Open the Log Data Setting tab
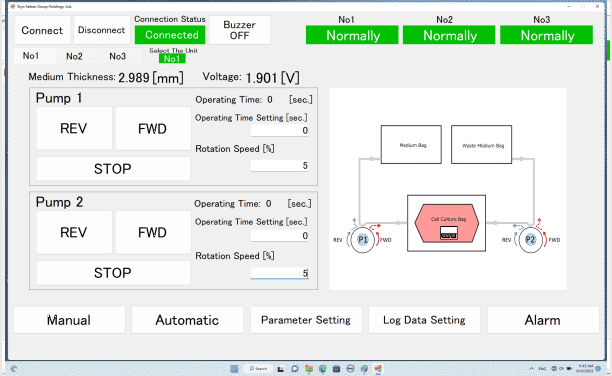612x376 pixels. [424, 320]
